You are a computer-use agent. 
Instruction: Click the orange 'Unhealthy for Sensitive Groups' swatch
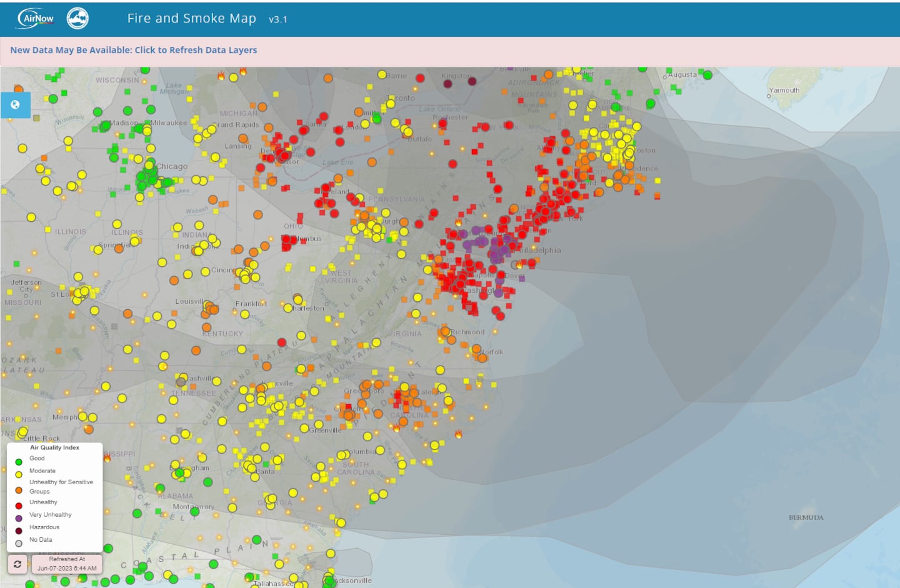pos(19,491)
